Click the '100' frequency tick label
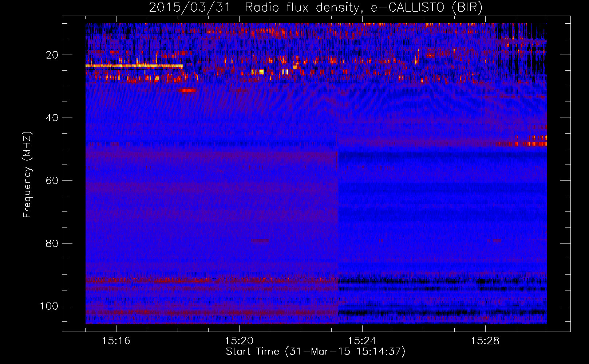This screenshot has width=589, height=364. click(x=49, y=306)
